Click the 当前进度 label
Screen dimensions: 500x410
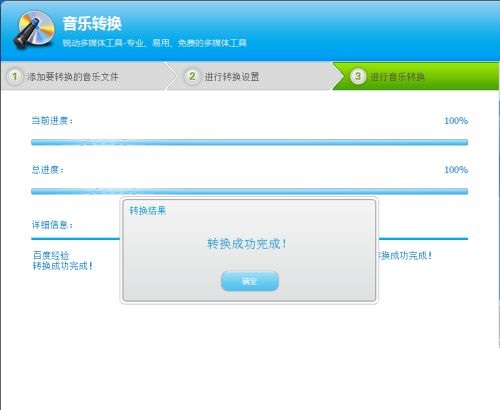click(52, 120)
